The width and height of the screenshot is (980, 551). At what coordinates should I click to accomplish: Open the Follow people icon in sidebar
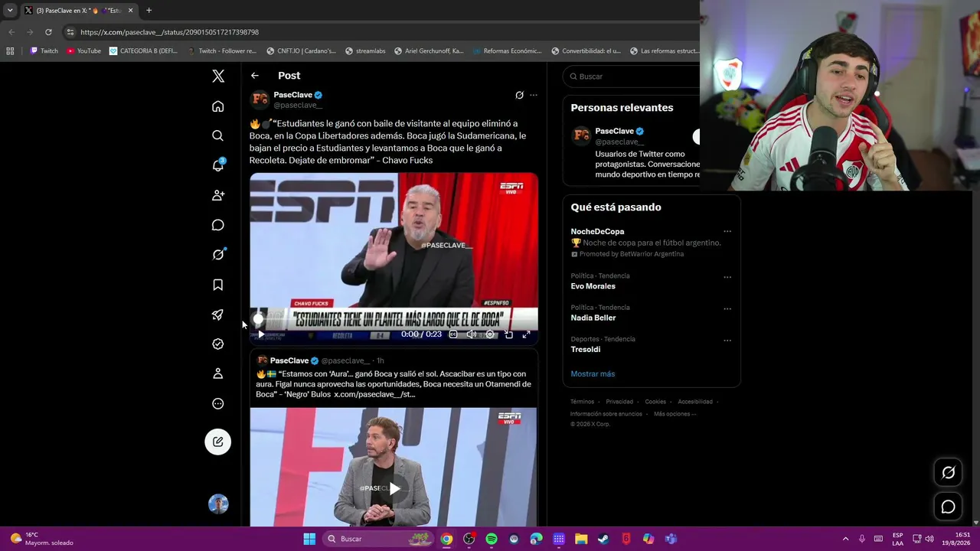click(x=218, y=195)
